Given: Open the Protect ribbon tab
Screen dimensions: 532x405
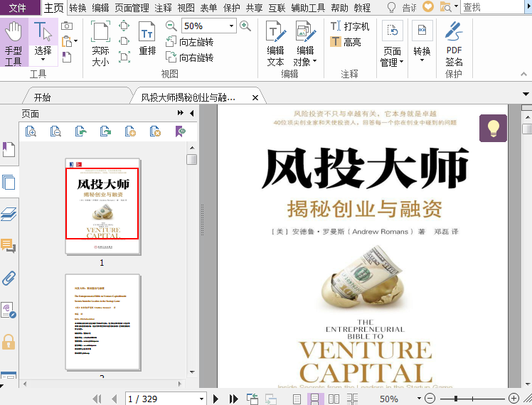Looking at the screenshot, I should click(x=231, y=7).
